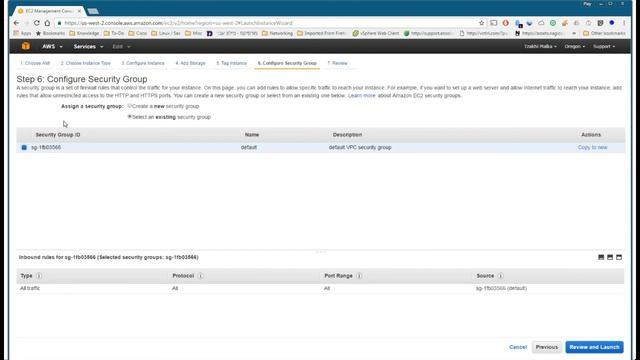Go to step 7 Review
The image size is (640, 360).
[x=337, y=63]
